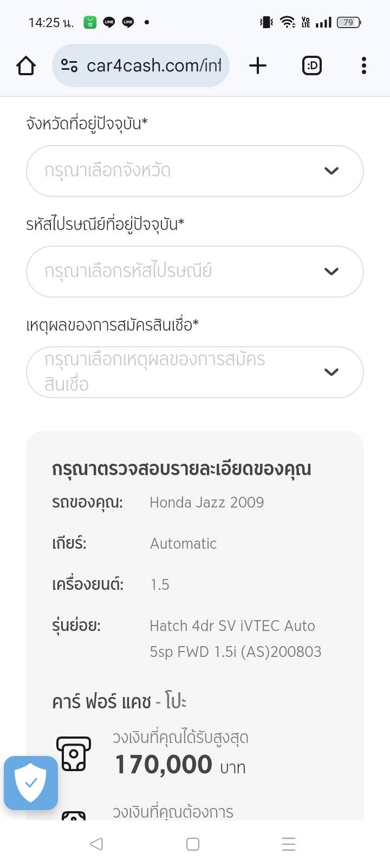This screenshot has width=390, height=868.
Task: Tap the battery indicator in status bar
Action: [348, 22]
